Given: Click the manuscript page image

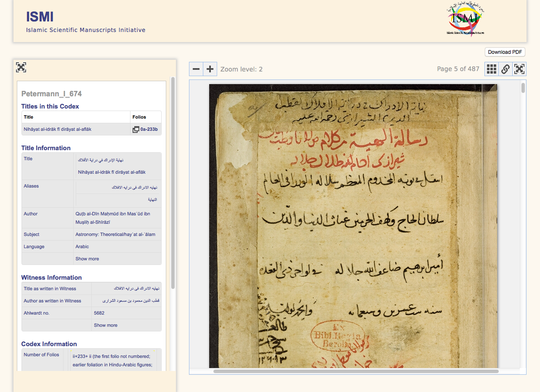Looking at the screenshot, I should coord(353,226).
